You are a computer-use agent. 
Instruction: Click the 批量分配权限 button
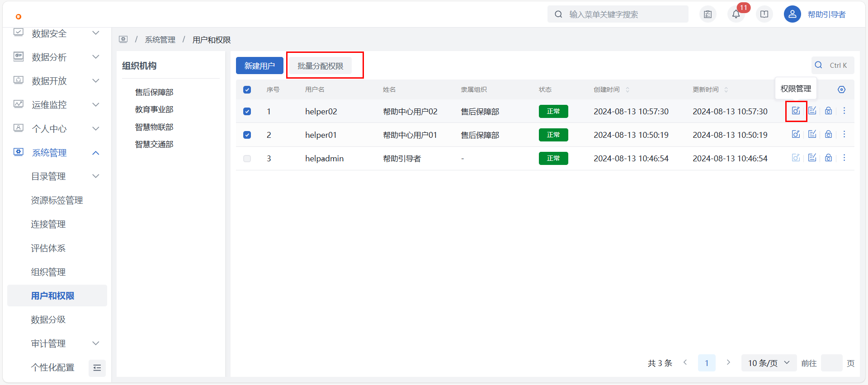point(320,66)
